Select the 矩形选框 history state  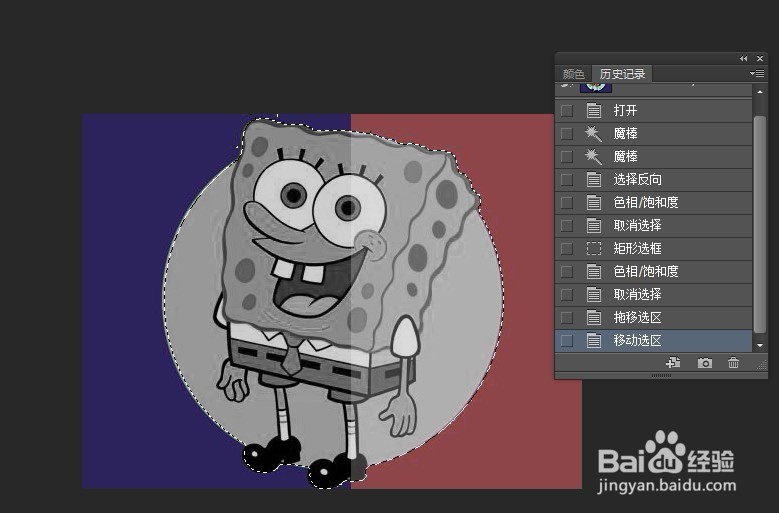[653, 248]
